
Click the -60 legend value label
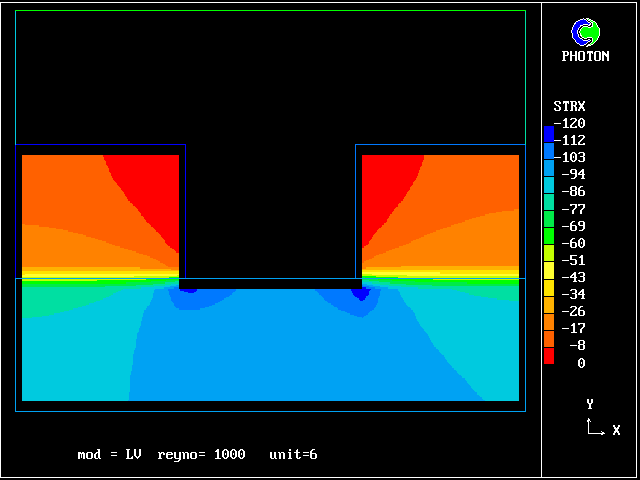coord(574,243)
